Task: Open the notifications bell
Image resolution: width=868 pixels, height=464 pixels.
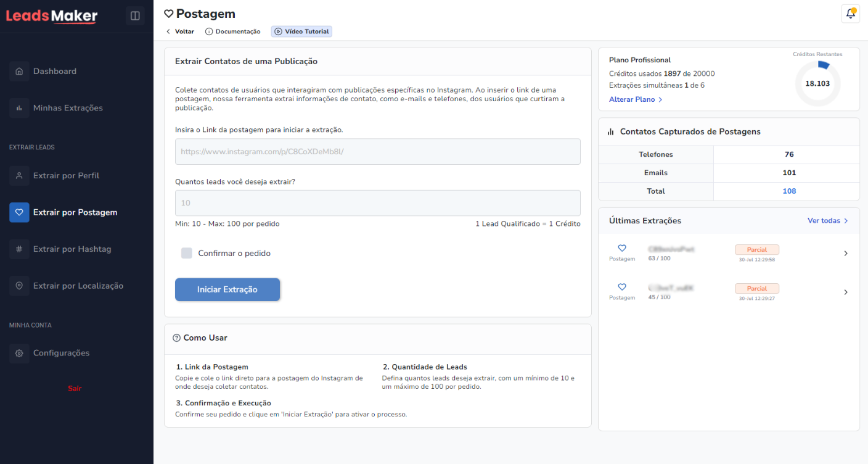Action: click(x=850, y=12)
